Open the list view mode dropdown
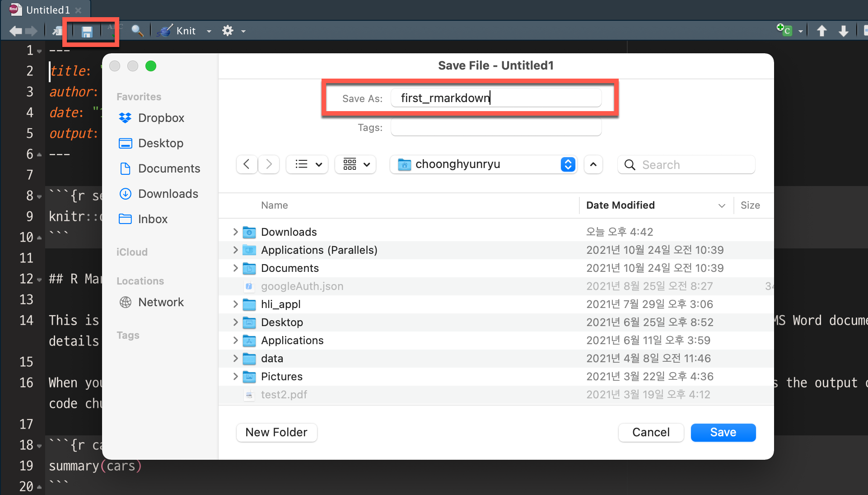The image size is (868, 495). [308, 164]
